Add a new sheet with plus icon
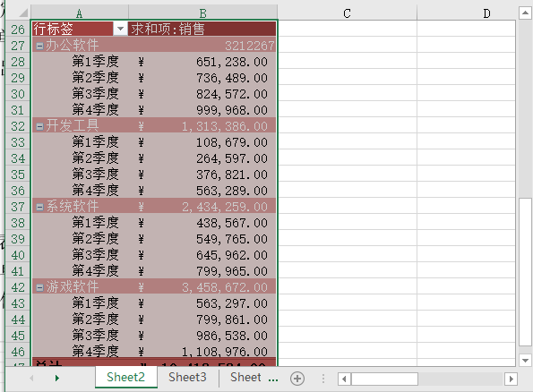 [x=297, y=379]
